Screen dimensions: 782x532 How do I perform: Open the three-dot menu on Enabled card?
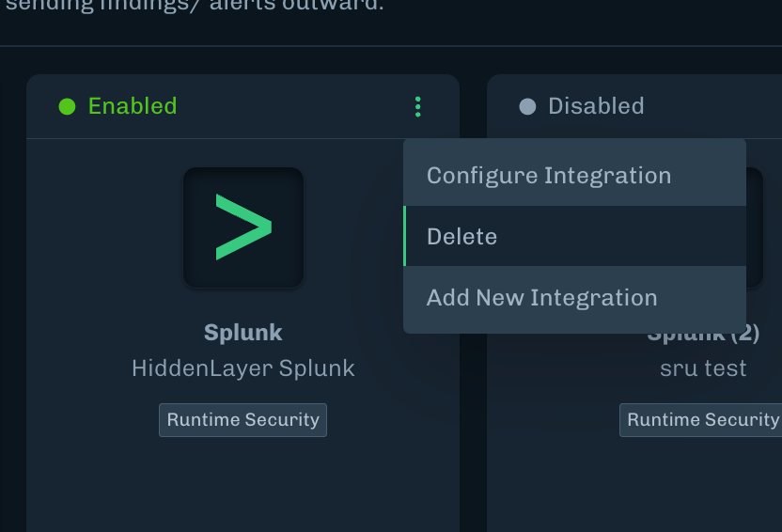418,107
